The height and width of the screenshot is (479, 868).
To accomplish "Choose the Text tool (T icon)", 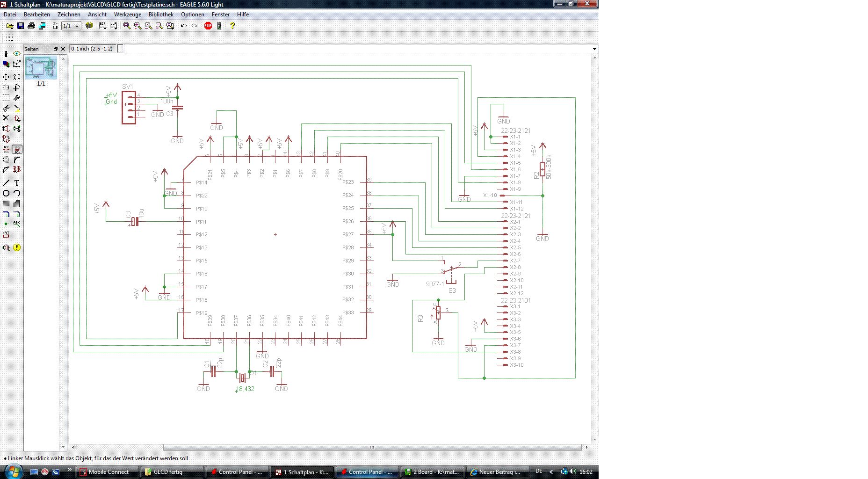I will pos(17,183).
